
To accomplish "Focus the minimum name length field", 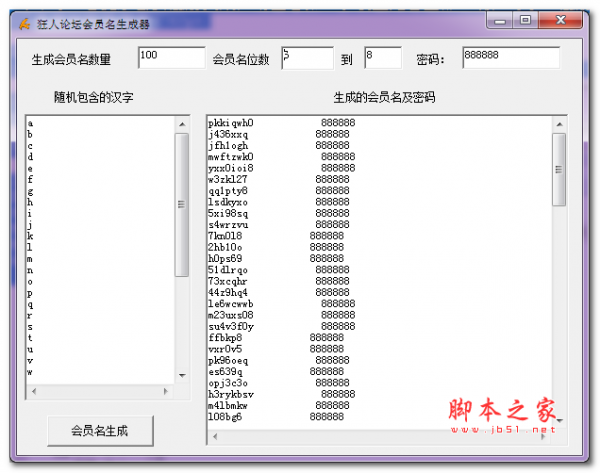I will click(307, 58).
